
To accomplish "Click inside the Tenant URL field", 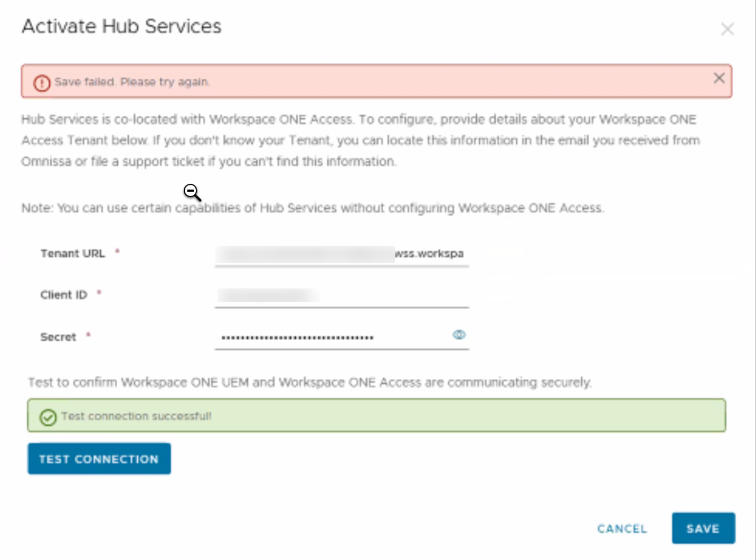I will point(341,254).
